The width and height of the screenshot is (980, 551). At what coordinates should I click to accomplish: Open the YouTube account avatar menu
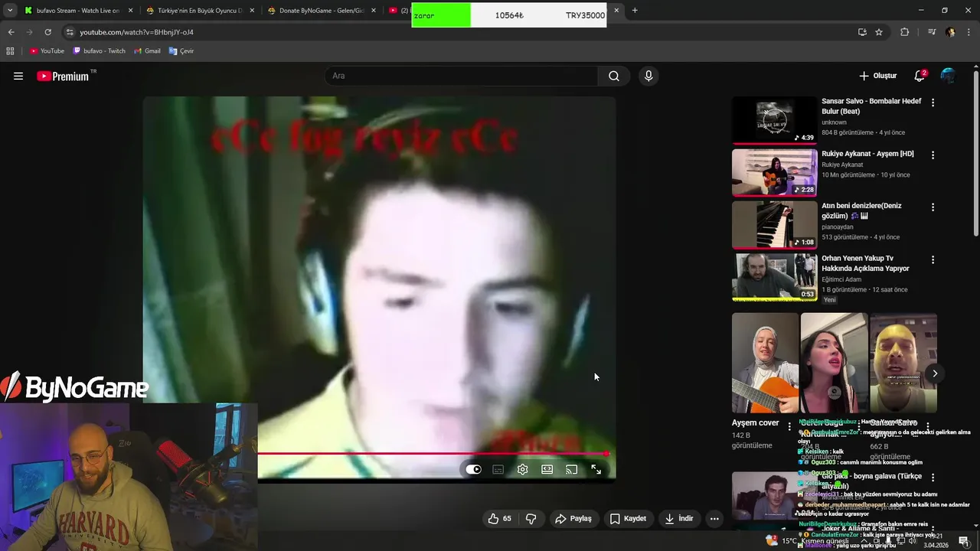pos(948,76)
